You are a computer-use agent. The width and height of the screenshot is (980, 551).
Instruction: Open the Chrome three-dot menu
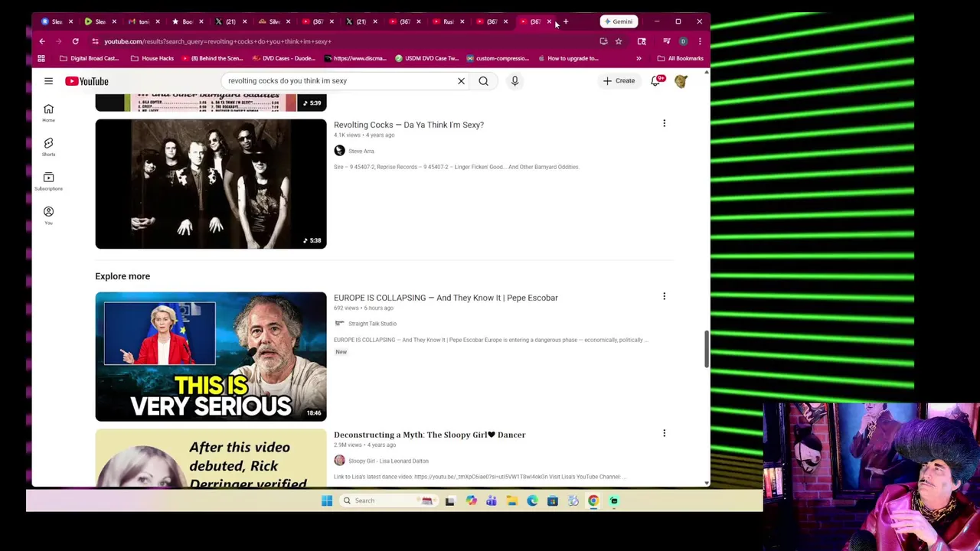click(x=699, y=41)
